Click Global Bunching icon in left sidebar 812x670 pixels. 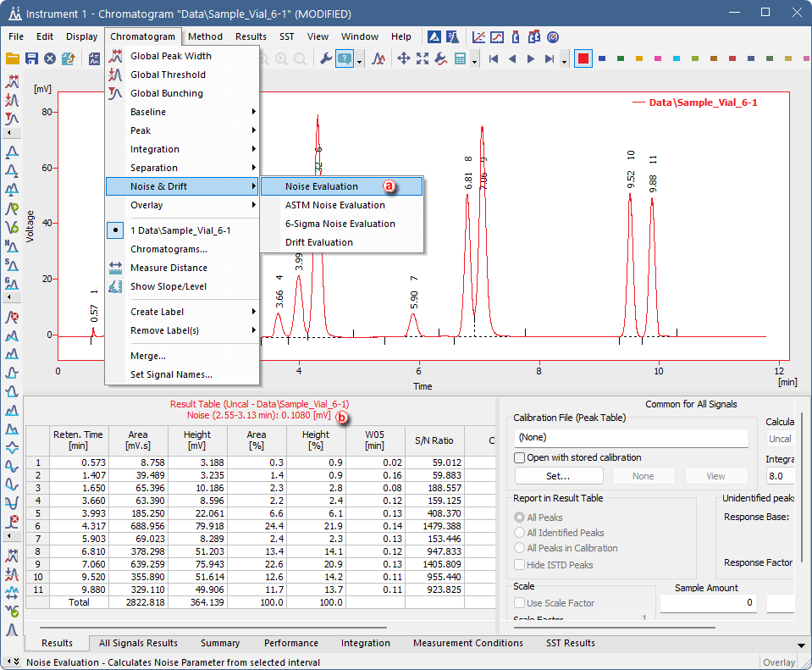click(12, 118)
